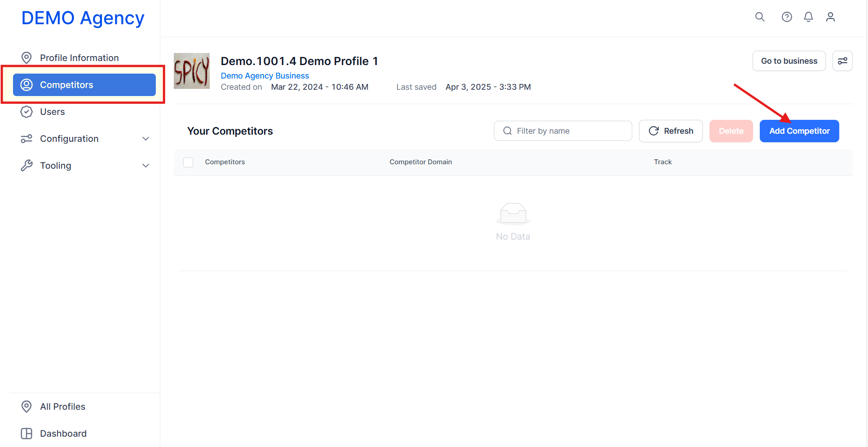Expand the Configuration menu chevron
This screenshot has width=868, height=447.
pos(145,139)
